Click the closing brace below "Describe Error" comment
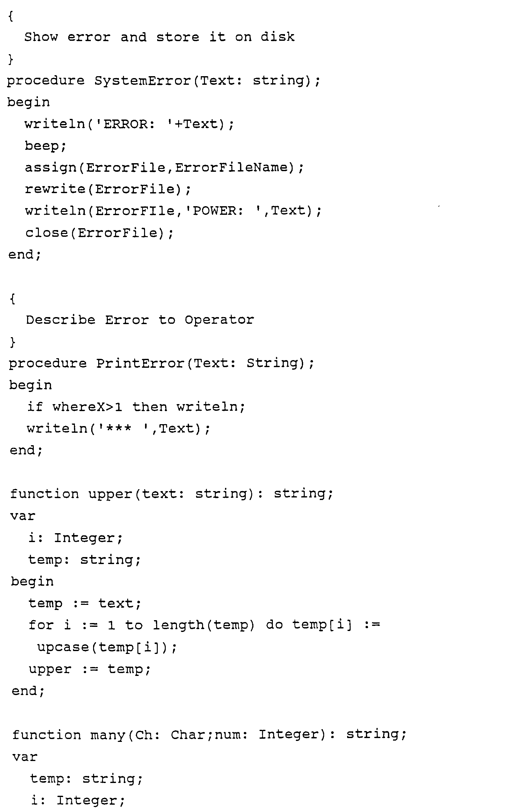 tap(13, 342)
